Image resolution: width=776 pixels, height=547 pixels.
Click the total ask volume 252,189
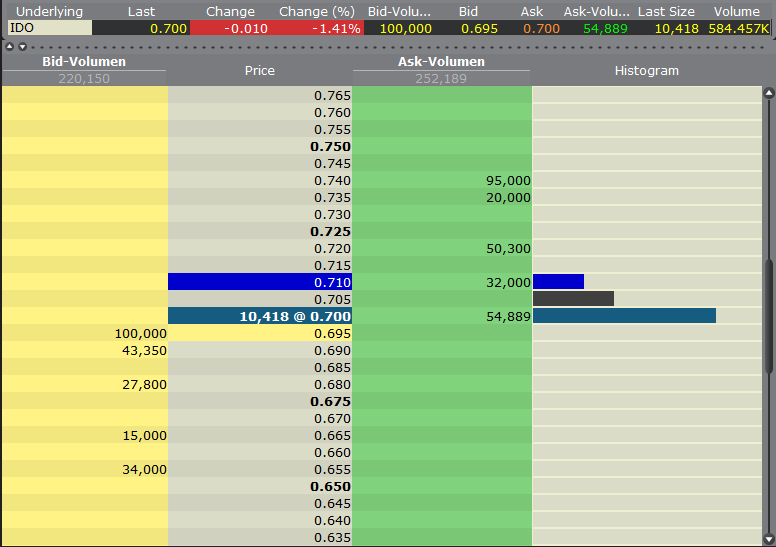coord(441,79)
